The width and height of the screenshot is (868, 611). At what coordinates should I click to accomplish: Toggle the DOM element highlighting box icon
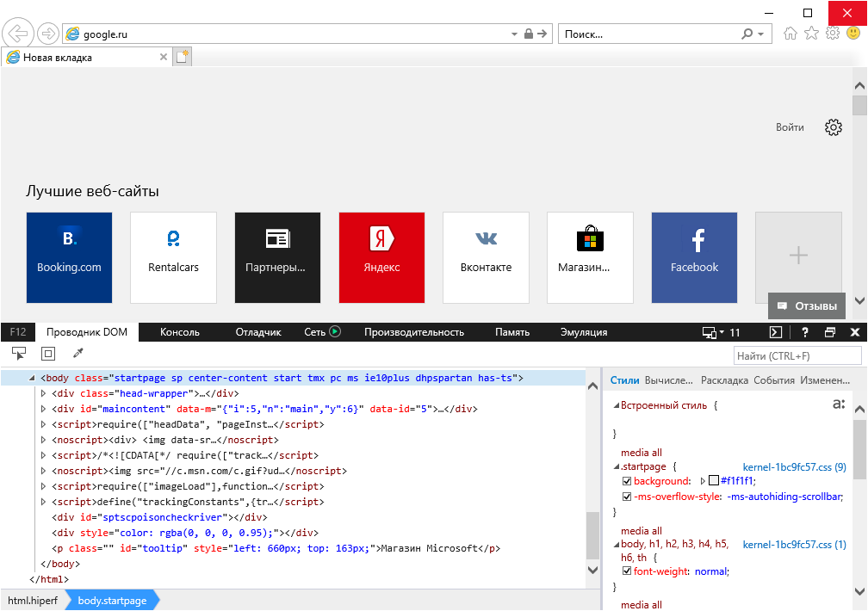coord(48,353)
